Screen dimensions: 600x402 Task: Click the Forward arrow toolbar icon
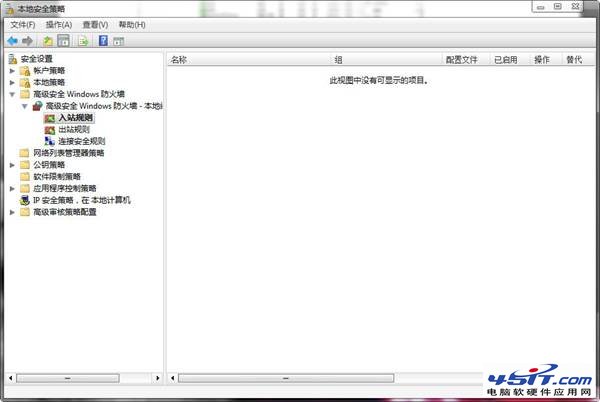pos(27,41)
